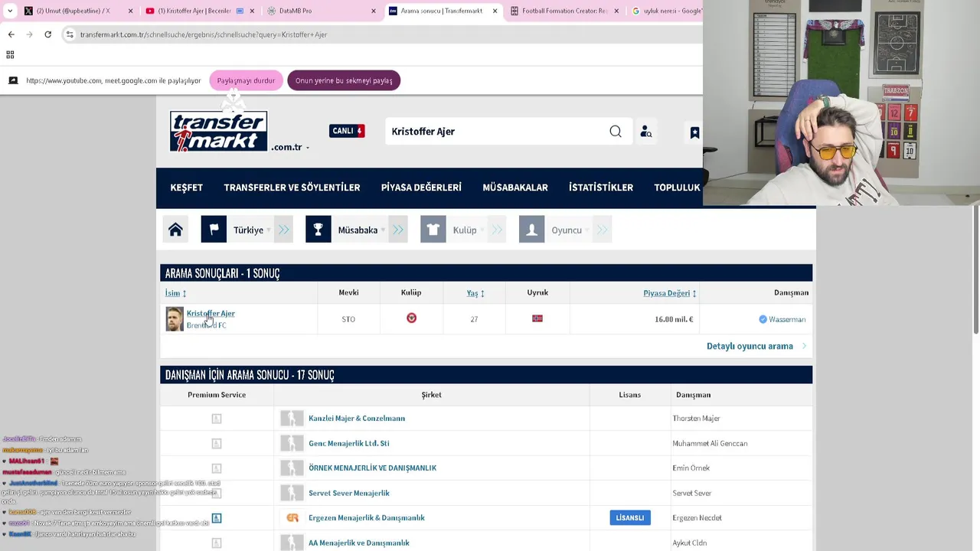Click the 16.00 mil. € market value
The width and height of the screenshot is (980, 551).
(x=674, y=319)
